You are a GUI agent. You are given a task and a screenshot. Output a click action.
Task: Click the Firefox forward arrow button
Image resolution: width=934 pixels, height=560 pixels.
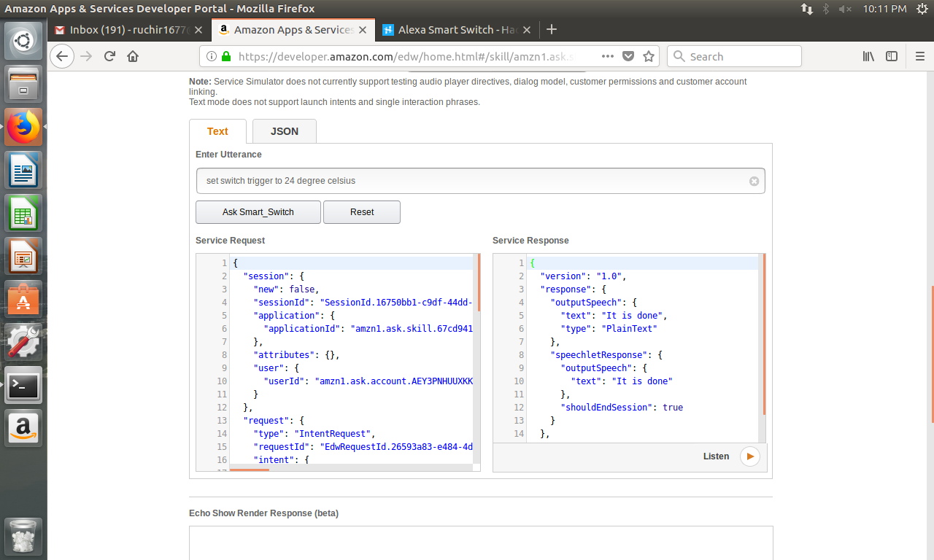(x=86, y=56)
